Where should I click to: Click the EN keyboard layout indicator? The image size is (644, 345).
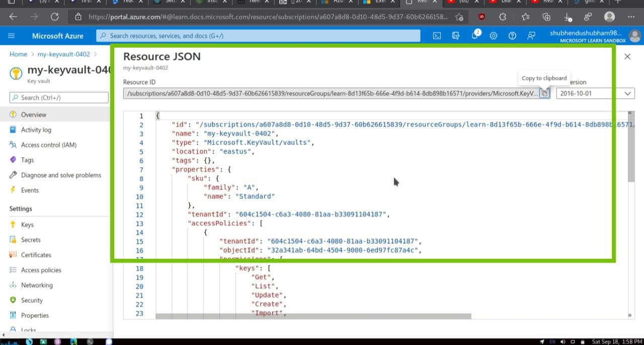pos(552,342)
